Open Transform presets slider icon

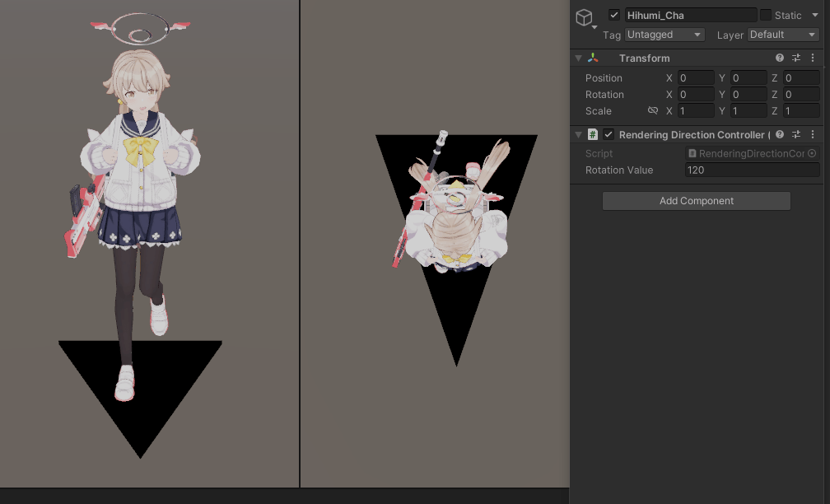[796, 58]
